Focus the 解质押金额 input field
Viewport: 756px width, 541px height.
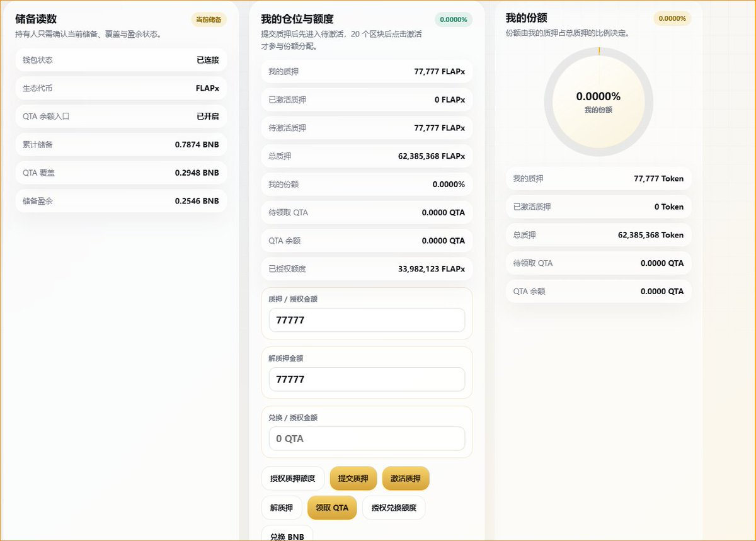tap(367, 379)
